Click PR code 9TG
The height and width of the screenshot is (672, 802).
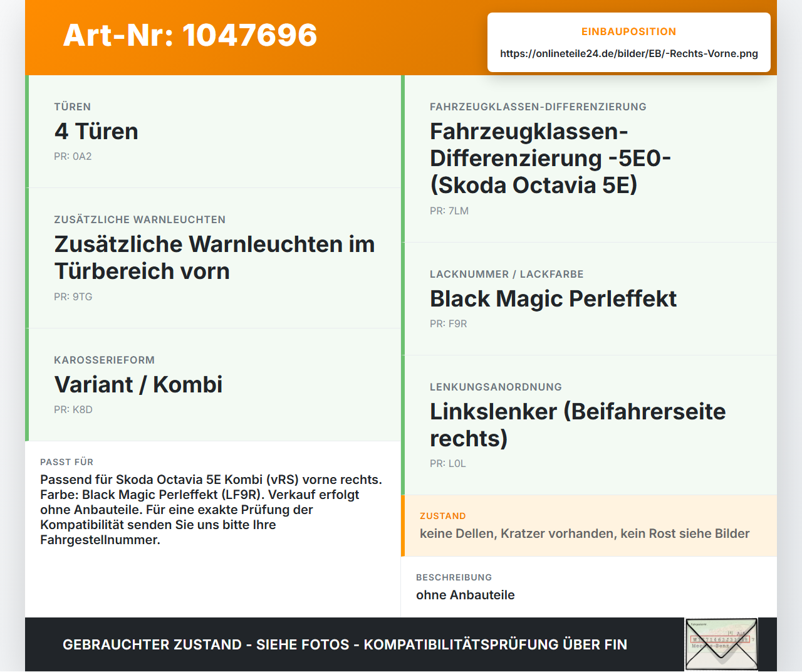coord(73,297)
